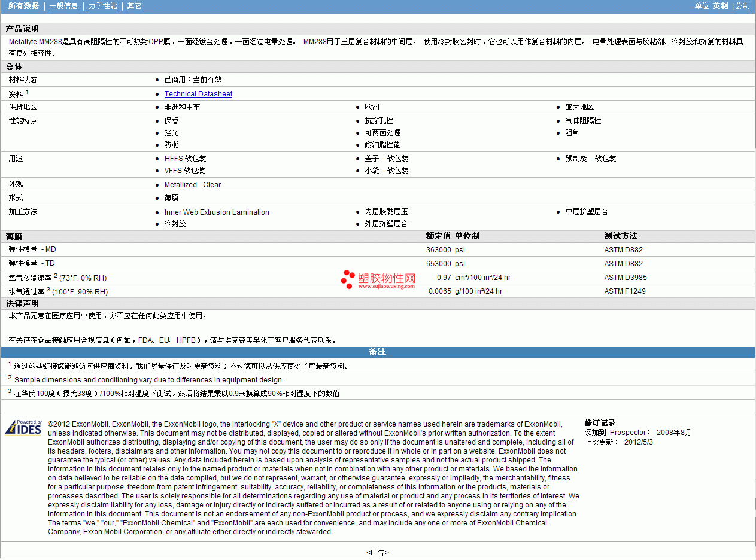This screenshot has width=756, height=560.
Task: Click the 保香 feature item
Action: 172,121
